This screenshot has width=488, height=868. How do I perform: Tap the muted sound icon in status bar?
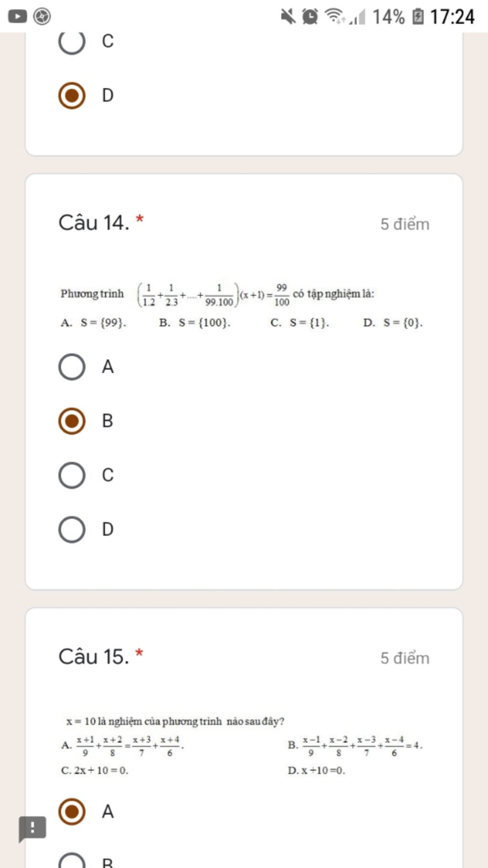288,17
